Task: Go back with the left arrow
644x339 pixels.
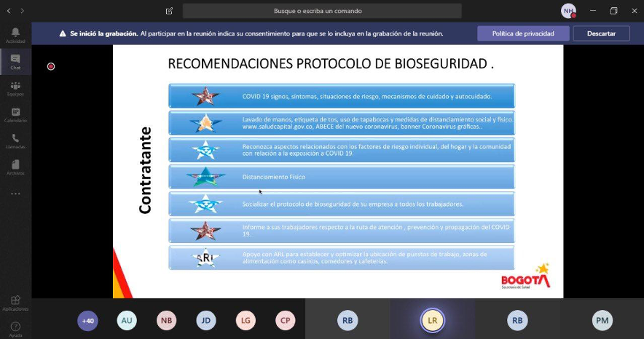Action: (x=9, y=11)
